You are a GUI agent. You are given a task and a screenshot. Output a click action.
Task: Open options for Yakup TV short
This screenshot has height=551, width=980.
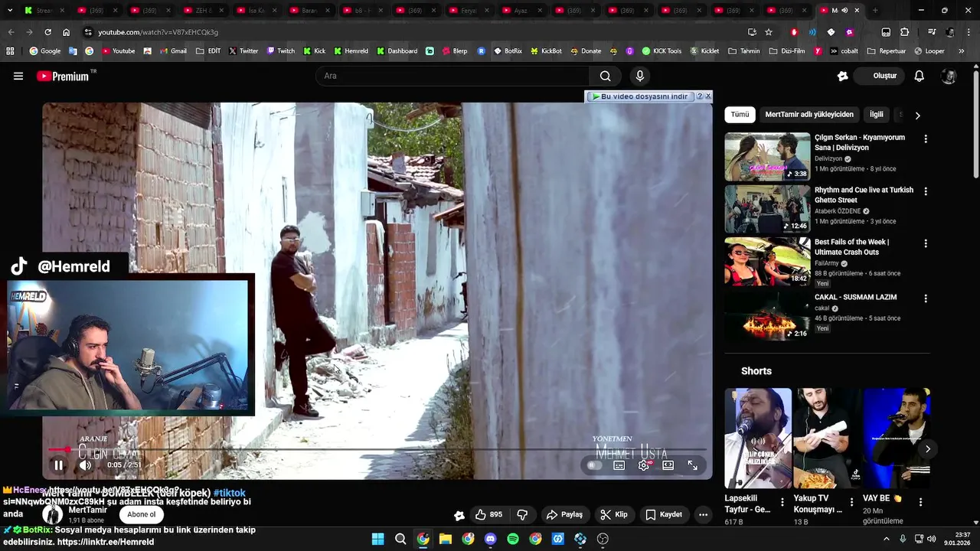click(851, 502)
